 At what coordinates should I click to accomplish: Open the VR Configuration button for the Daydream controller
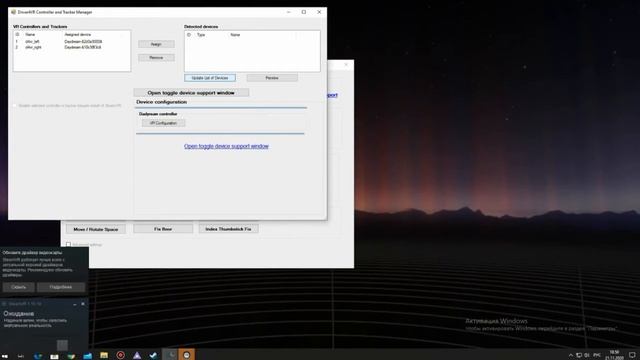coord(163,123)
